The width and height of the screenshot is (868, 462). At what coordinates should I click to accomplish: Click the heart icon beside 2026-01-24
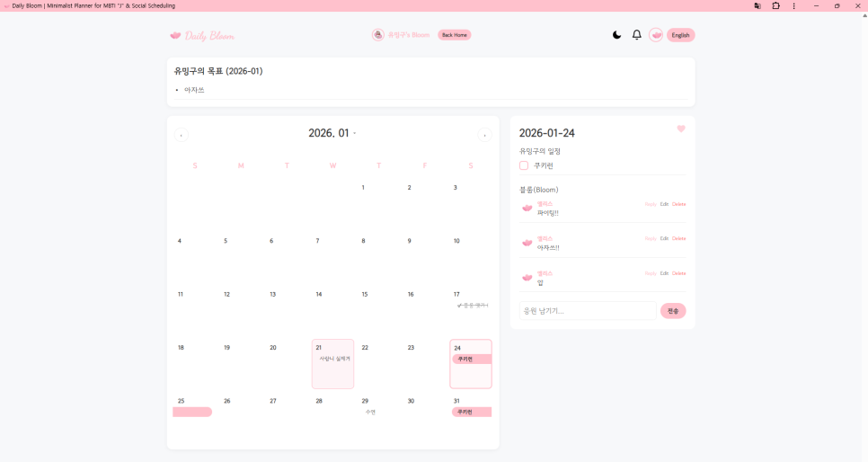(681, 129)
